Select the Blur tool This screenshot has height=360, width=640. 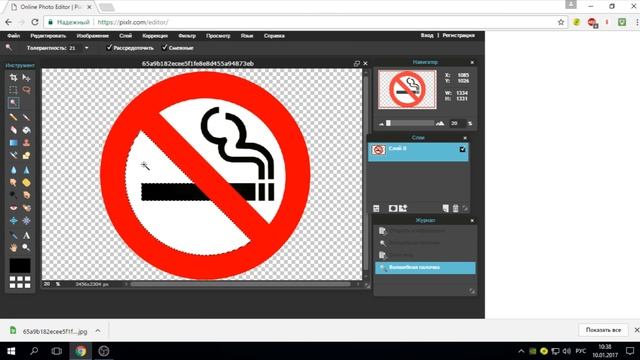coord(13,170)
